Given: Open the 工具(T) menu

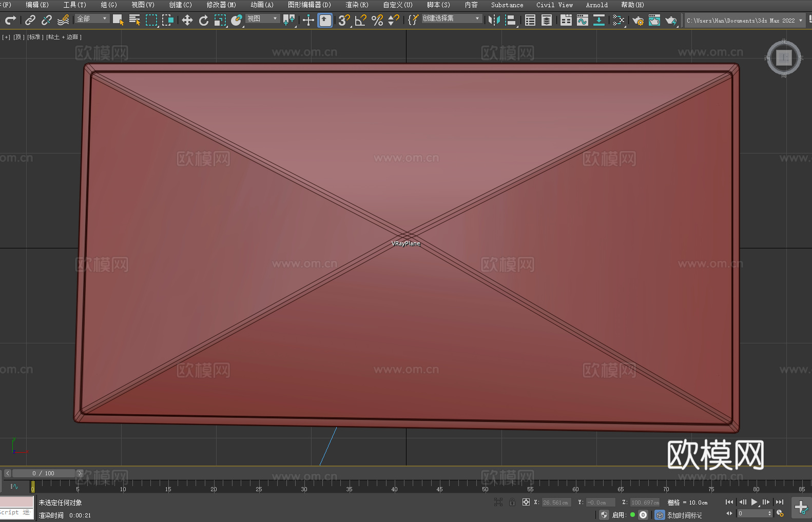Looking at the screenshot, I should coord(74,5).
